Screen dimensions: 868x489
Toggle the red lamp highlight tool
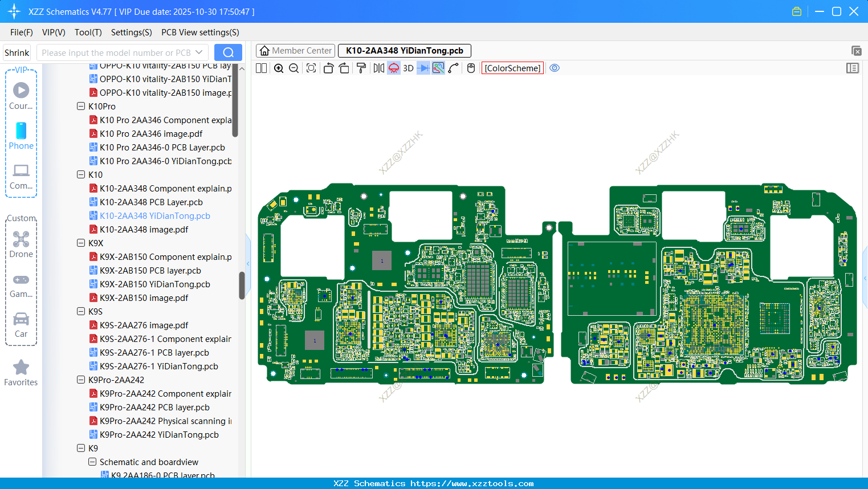[x=393, y=68]
